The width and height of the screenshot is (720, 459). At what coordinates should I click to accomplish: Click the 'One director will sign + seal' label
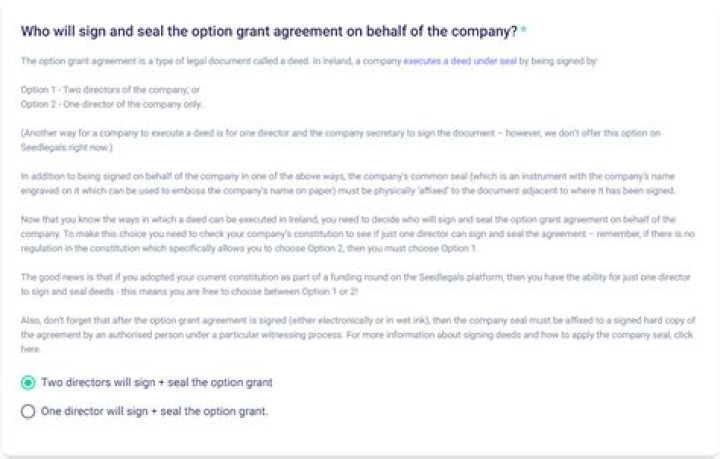point(155,411)
